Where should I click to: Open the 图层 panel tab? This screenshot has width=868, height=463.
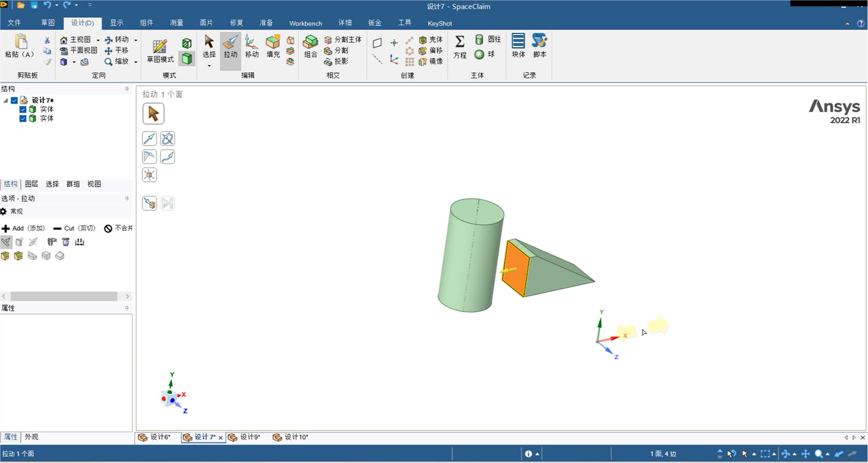[31, 184]
